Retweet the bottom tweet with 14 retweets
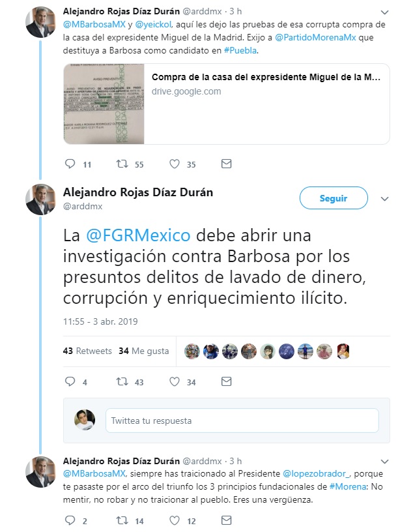This screenshot has height=532, width=411. click(x=122, y=520)
